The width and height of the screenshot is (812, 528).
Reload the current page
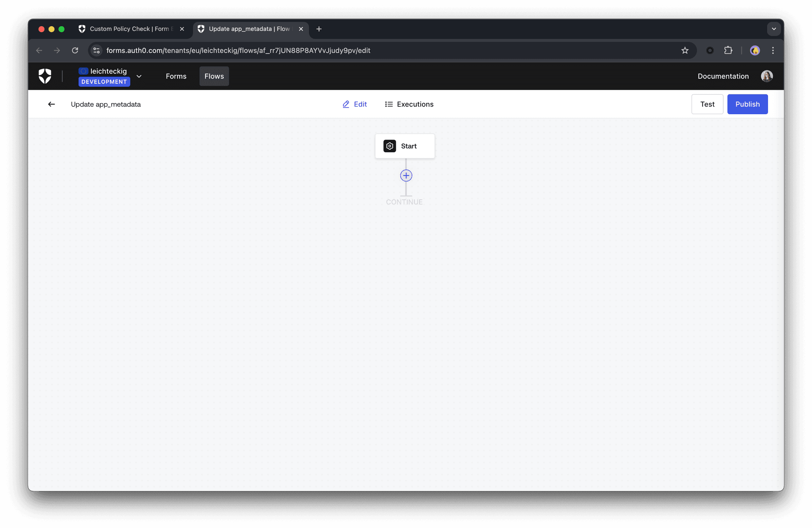(75, 50)
